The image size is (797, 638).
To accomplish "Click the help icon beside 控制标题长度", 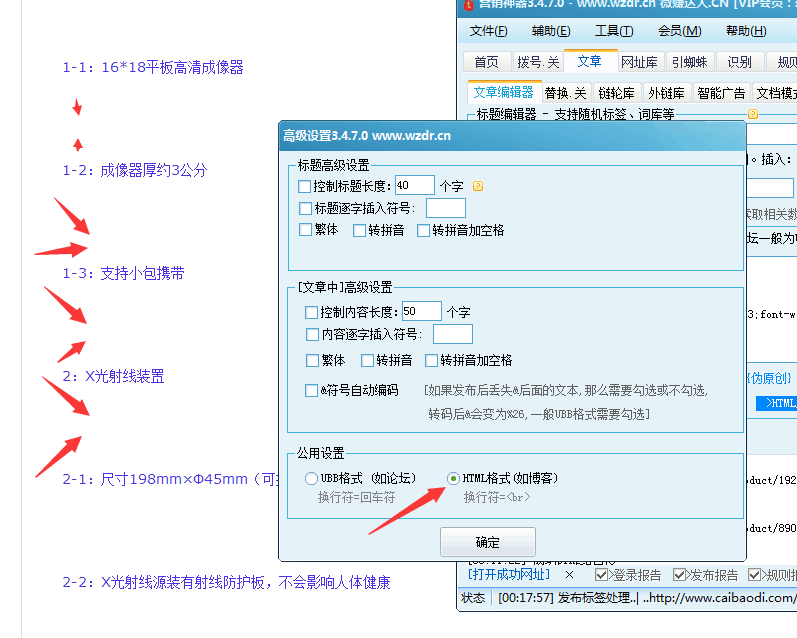I will (478, 186).
